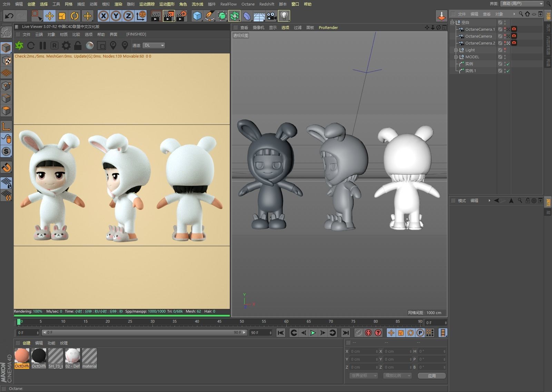The height and width of the screenshot is (392, 552).
Task: Toggle the 实例 enable checkmark
Action: coord(508,64)
